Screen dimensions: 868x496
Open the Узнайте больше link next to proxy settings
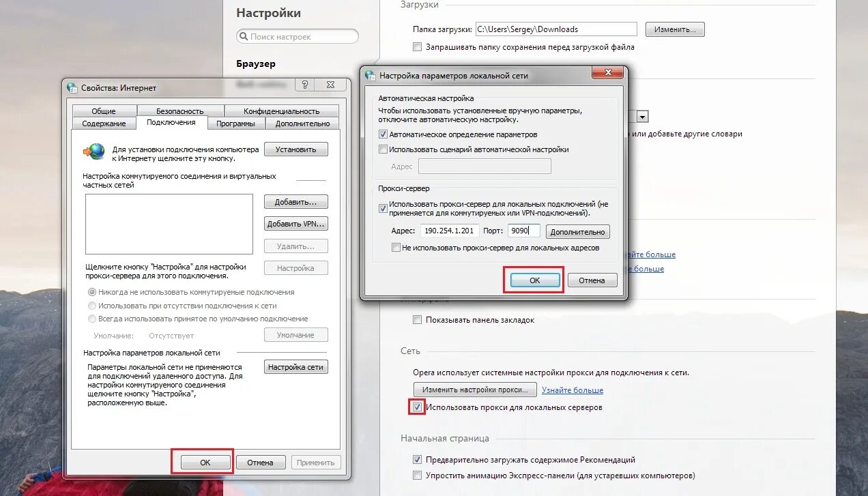tap(573, 390)
